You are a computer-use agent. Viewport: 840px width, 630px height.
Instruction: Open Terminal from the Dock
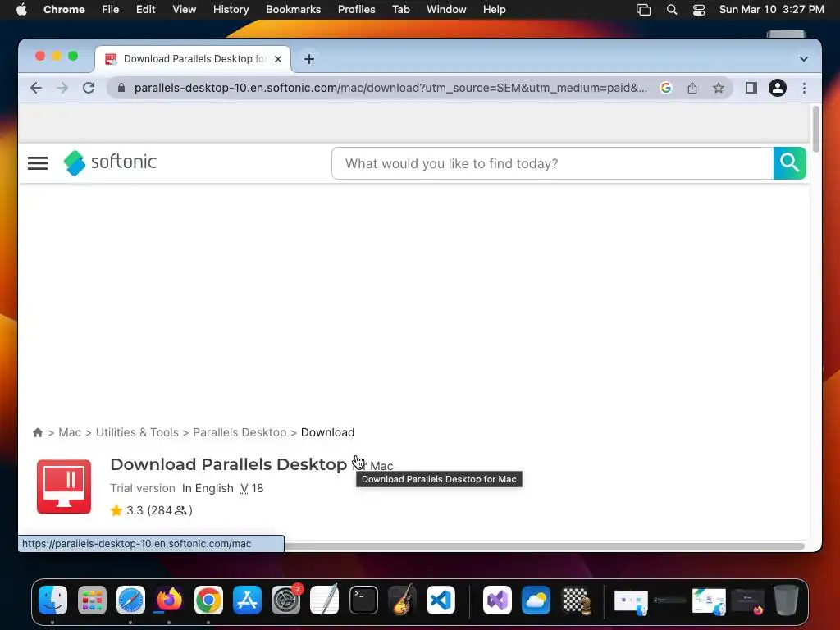[x=363, y=600]
